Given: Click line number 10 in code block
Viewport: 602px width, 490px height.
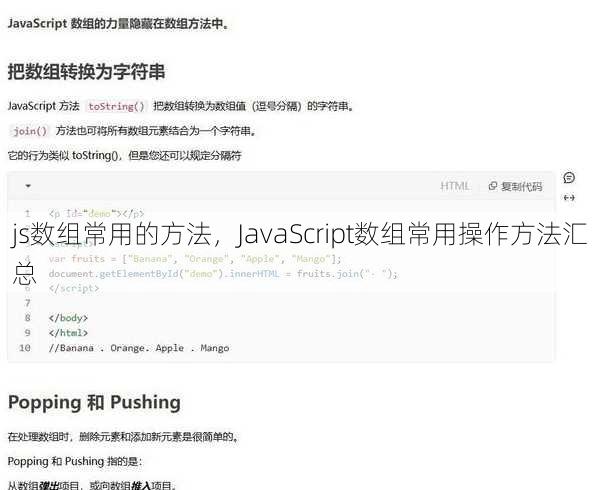Looking at the screenshot, I should click(x=25, y=348).
